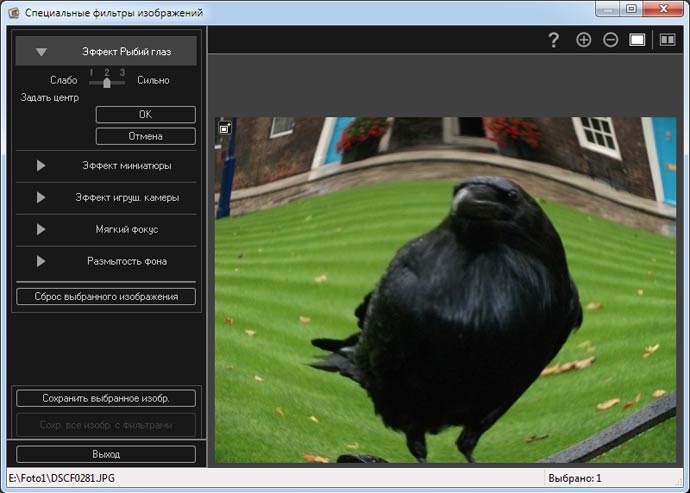
Task: Click the application icon in the title bar
Action: point(12,12)
